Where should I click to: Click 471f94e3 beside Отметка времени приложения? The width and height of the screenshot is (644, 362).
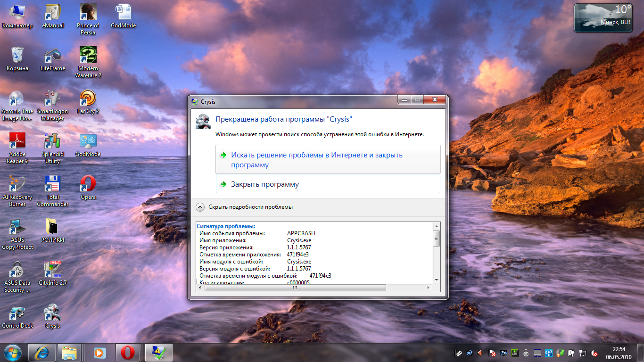(298, 255)
